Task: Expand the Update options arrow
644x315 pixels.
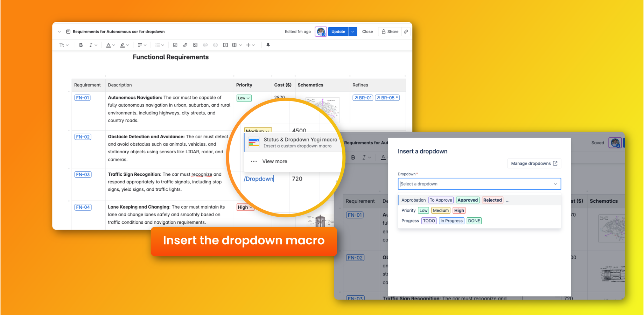Action: (x=353, y=32)
